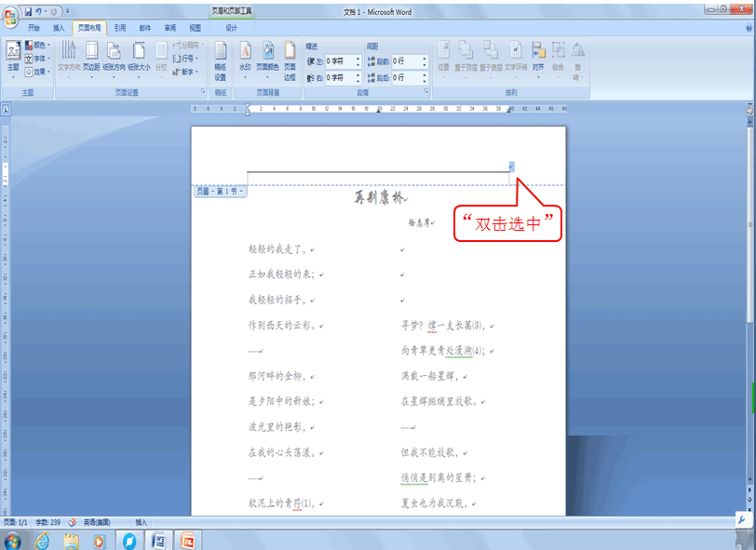Switch to 引用 References tab
This screenshot has width=756, height=550.
120,28
